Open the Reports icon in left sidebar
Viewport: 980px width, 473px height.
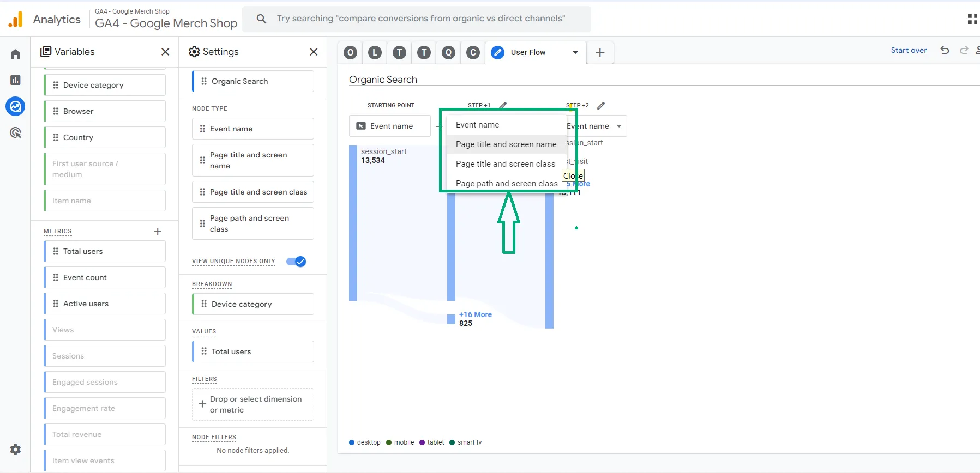(15, 80)
